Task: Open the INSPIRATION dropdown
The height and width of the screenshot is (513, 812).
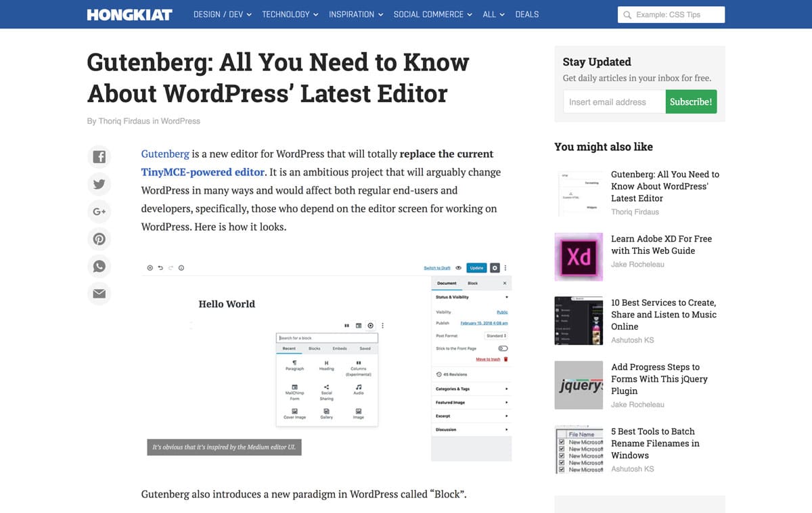Action: click(x=356, y=14)
